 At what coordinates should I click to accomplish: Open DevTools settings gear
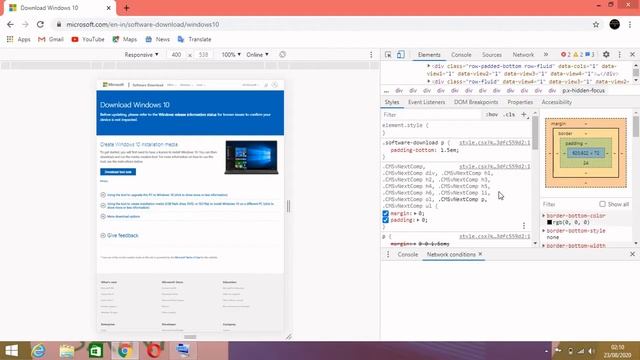point(606,54)
